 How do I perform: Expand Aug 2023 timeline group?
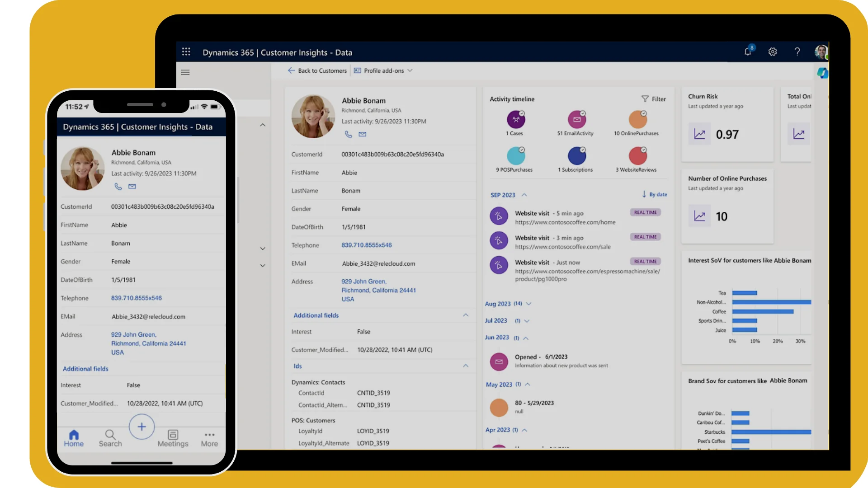pos(528,304)
